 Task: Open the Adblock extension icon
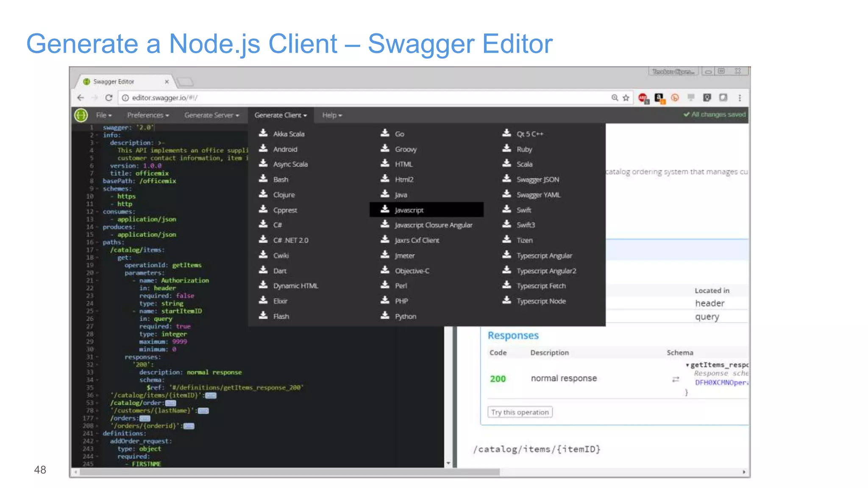coord(643,98)
